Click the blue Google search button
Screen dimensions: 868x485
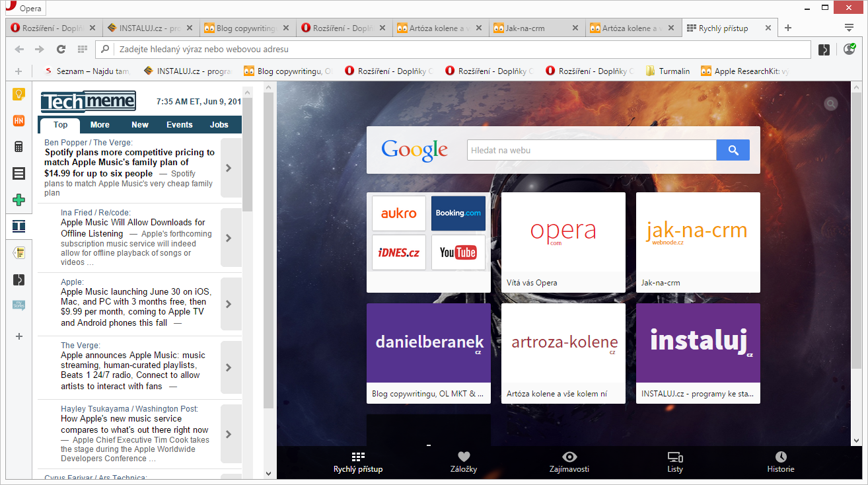tap(733, 150)
